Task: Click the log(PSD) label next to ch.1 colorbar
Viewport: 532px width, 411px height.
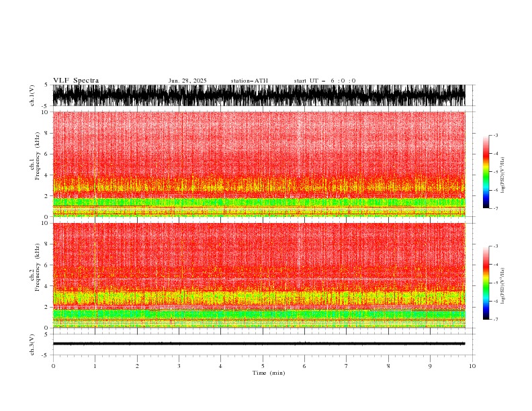Action: 503,175
